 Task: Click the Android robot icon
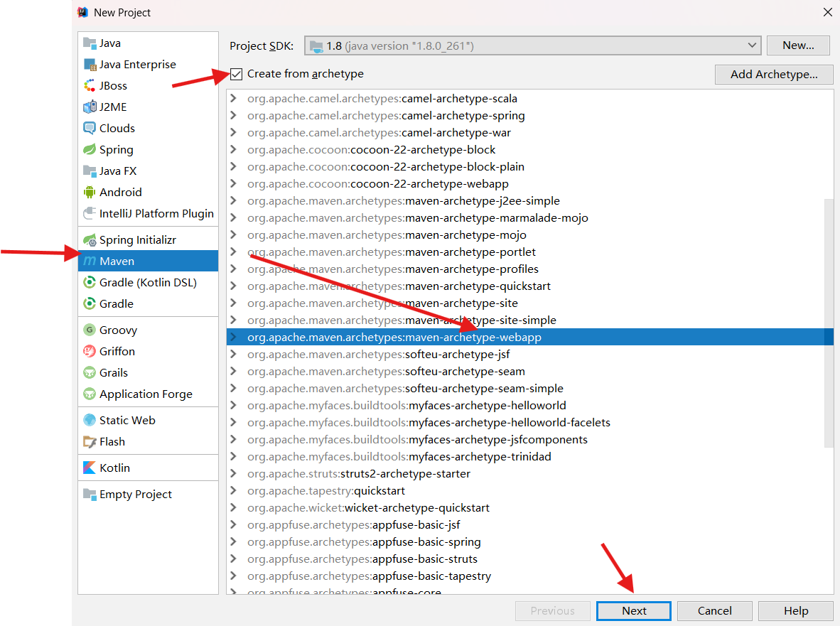click(90, 193)
